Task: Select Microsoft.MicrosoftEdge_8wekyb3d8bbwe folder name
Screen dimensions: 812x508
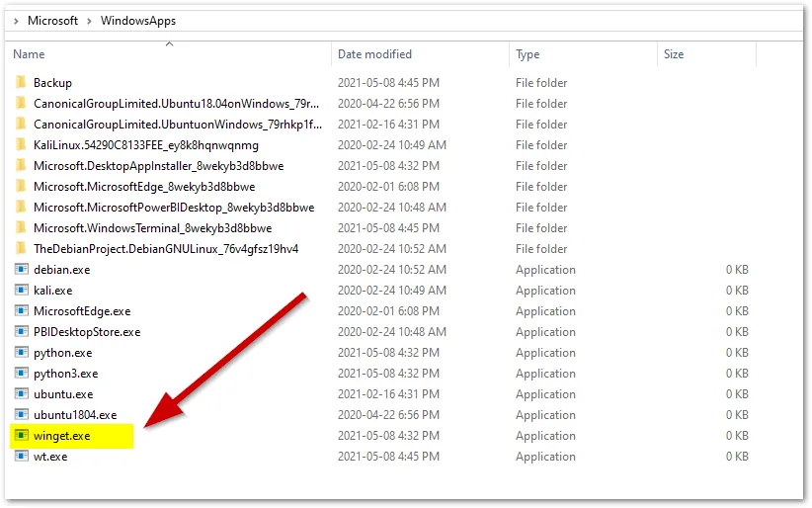Action: 144,187
